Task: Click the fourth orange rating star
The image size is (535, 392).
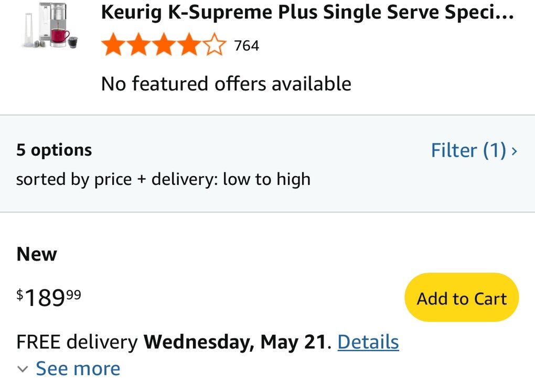Action: pos(189,46)
